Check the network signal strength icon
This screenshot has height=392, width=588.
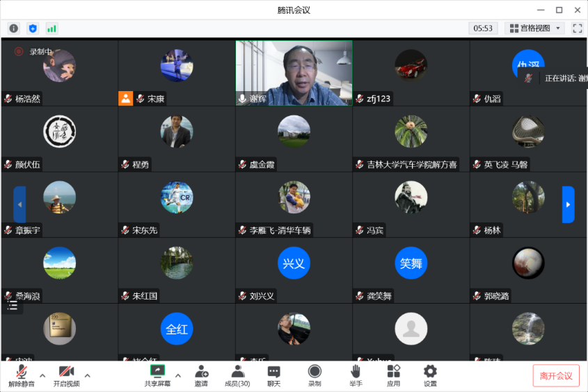point(52,28)
